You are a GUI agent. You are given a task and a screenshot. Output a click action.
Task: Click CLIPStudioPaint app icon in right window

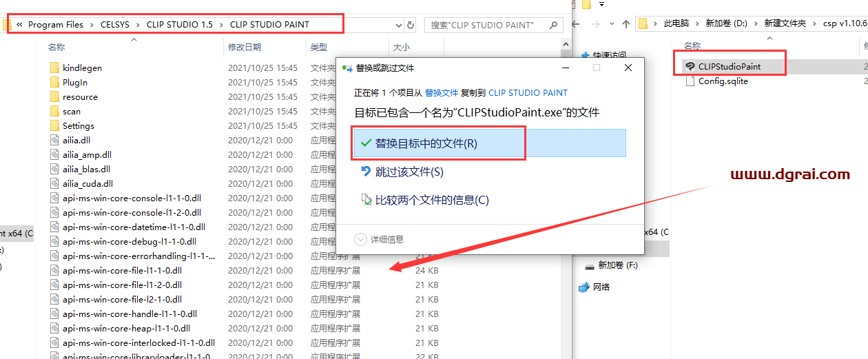[690, 67]
